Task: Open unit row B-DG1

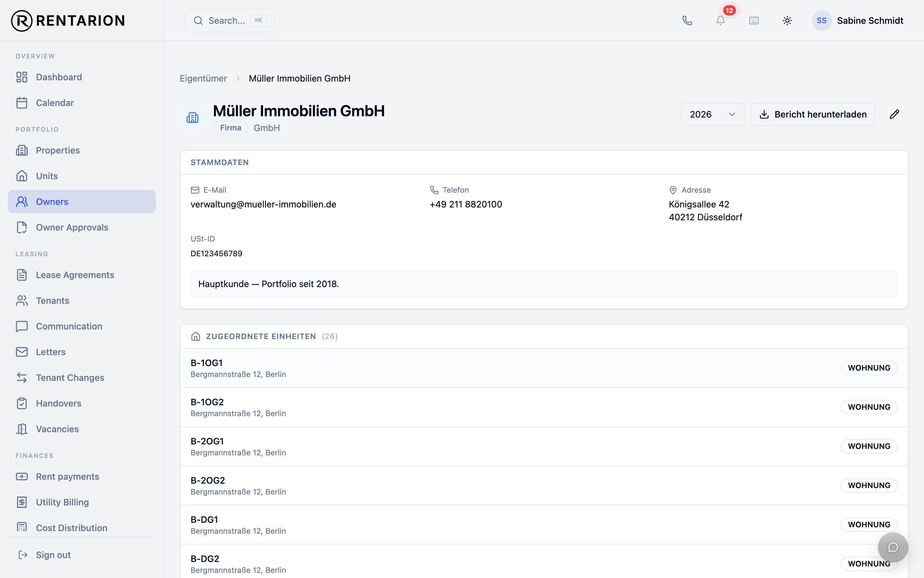Action: coord(544,525)
